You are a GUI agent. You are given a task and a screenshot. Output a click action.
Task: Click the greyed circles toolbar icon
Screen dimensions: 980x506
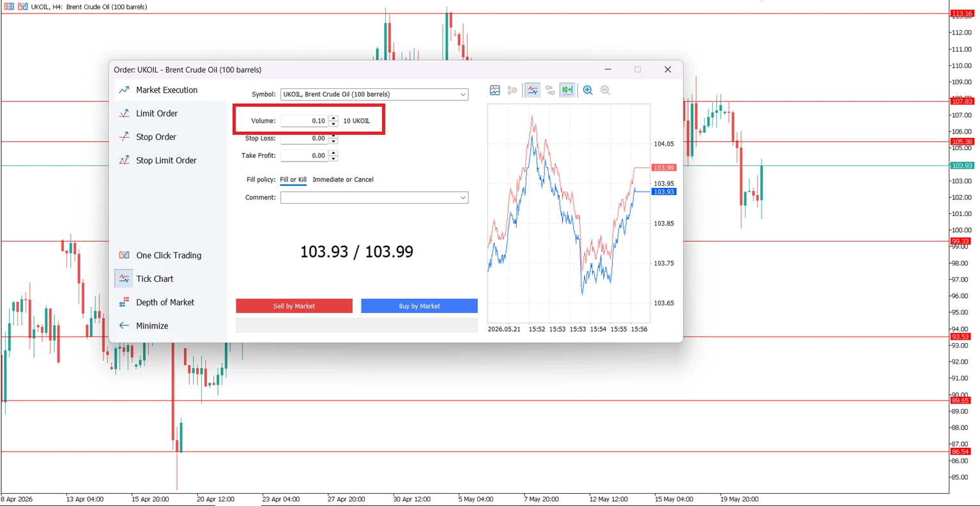tap(550, 91)
